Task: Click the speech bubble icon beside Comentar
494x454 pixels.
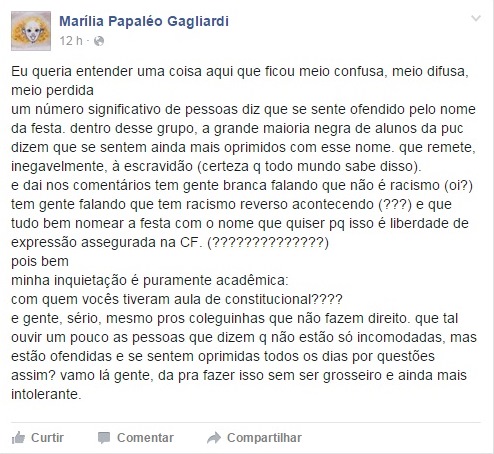Action: pyautogui.click(x=104, y=438)
